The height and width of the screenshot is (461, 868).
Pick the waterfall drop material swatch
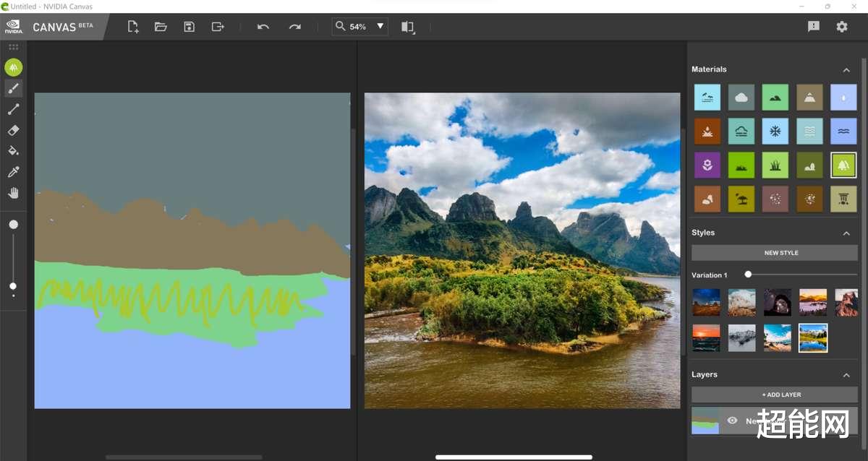click(843, 97)
